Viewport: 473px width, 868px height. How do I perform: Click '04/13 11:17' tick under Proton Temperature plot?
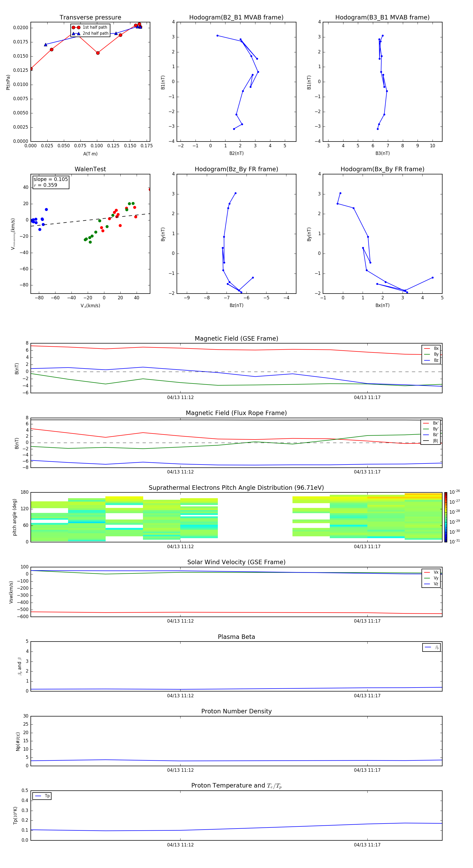[367, 845]
